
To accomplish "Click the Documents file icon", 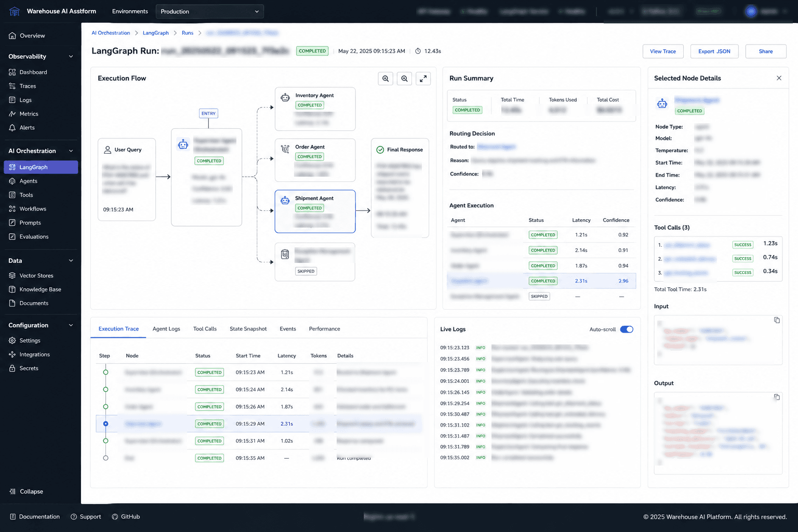I will (x=12, y=303).
